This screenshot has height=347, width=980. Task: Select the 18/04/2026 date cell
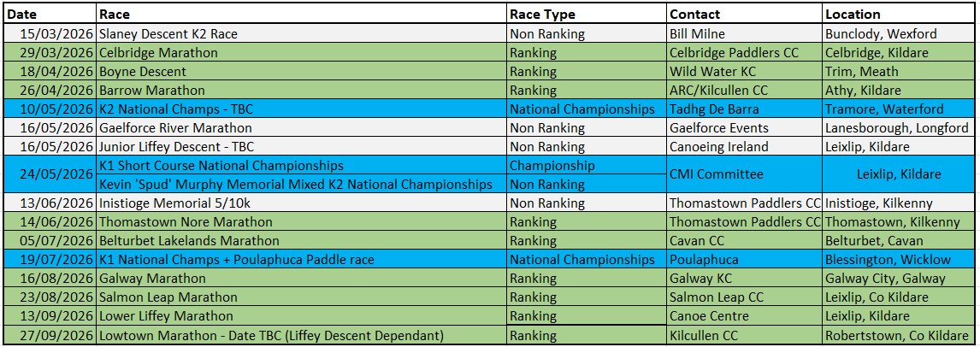(48, 72)
